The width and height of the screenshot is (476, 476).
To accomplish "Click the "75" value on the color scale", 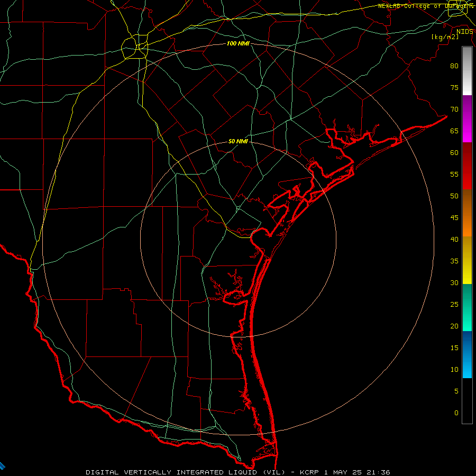I will click(454, 87).
